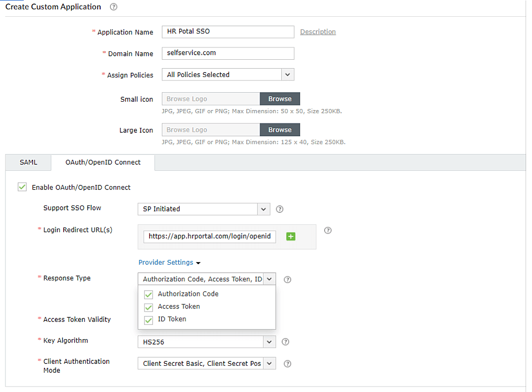Open the Description link
This screenshot has width=532, height=392.
coord(317,32)
